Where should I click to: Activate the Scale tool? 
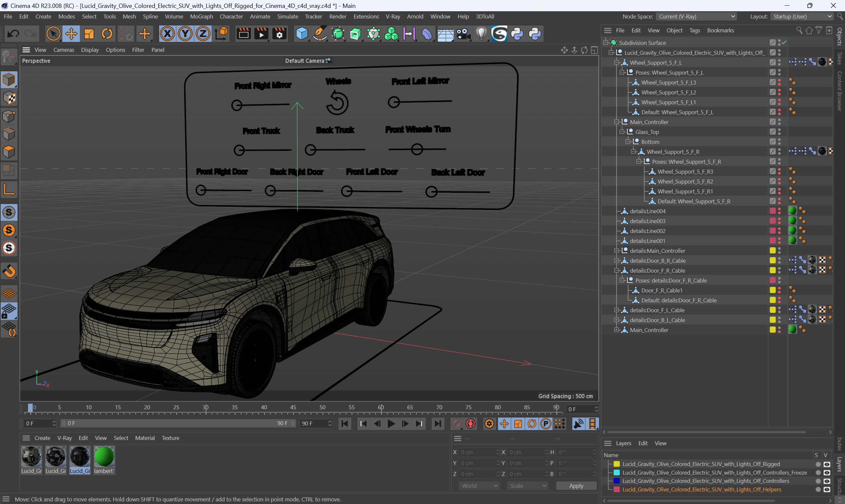pyautogui.click(x=89, y=34)
